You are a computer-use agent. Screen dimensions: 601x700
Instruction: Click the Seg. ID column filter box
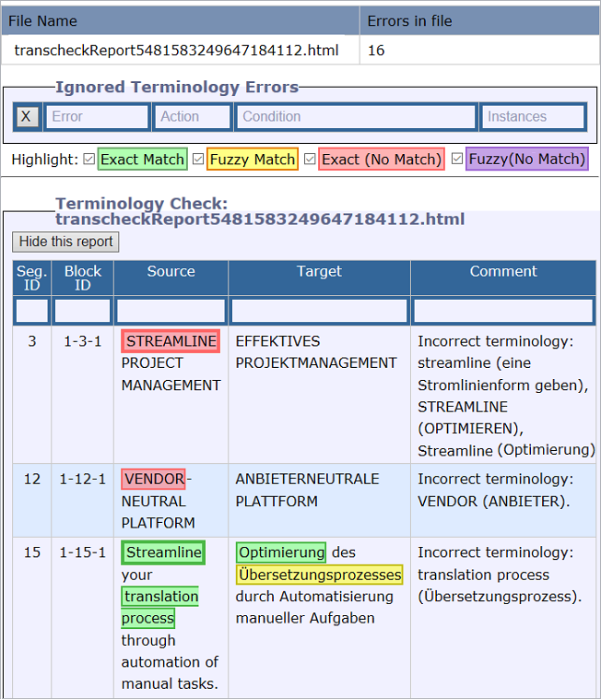coord(31,311)
